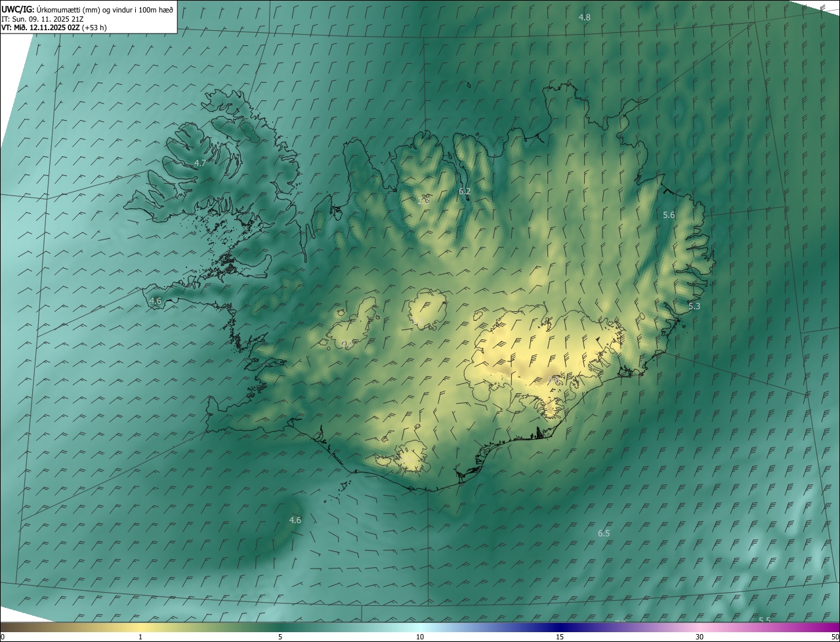Click the precipitation color scale bar
Image resolution: width=840 pixels, height=642 pixels.
(x=420, y=627)
